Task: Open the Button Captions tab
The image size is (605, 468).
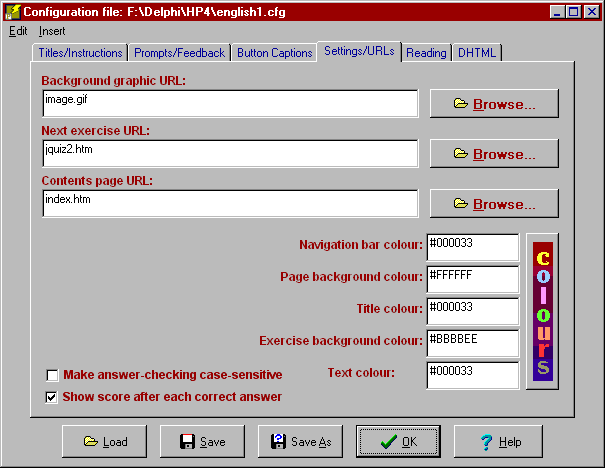Action: click(x=274, y=53)
